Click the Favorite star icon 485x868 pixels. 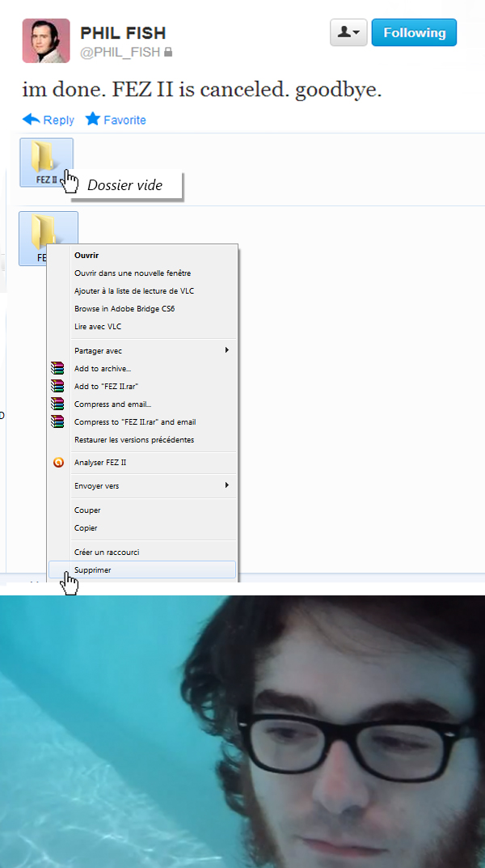tap(92, 118)
